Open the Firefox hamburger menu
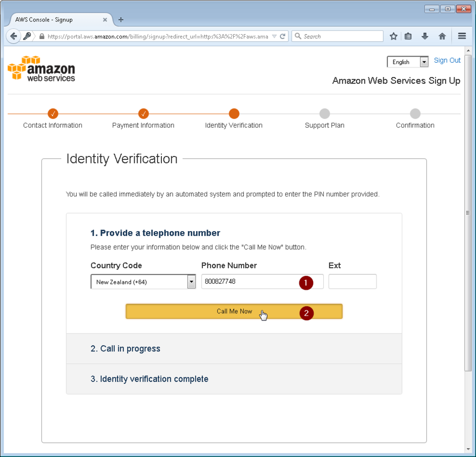Screen dimensions: 476x457 (462, 36)
